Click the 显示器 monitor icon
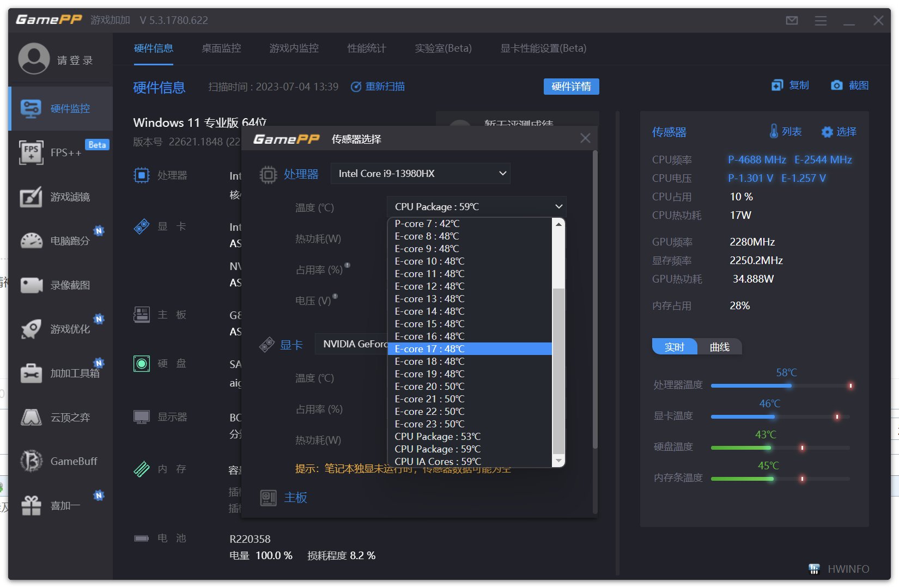The width and height of the screenshot is (899, 588). [142, 417]
